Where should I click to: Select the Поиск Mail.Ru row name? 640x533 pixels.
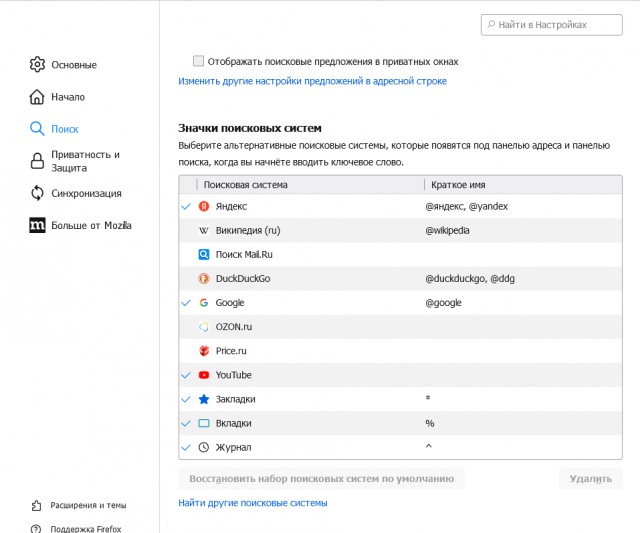point(244,254)
